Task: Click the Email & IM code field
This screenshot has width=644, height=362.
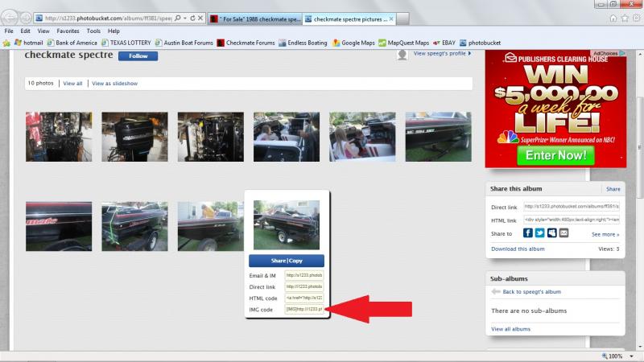Action: [304, 275]
